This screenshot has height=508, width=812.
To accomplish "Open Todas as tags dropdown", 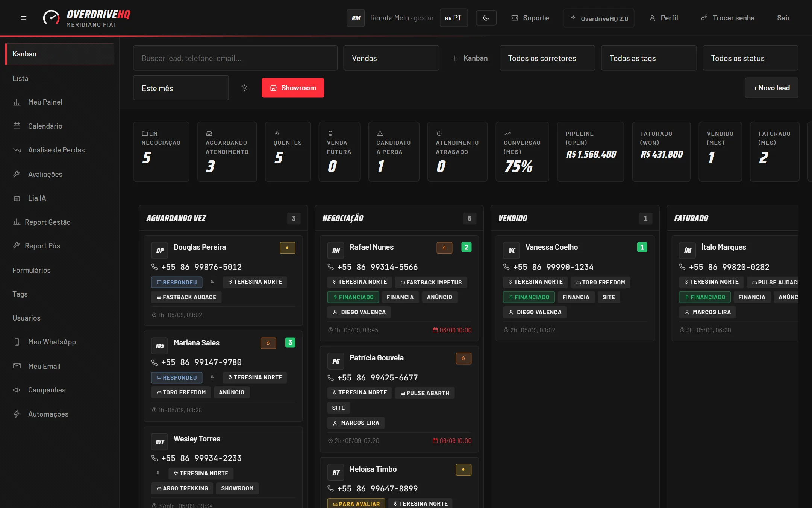I will point(648,58).
